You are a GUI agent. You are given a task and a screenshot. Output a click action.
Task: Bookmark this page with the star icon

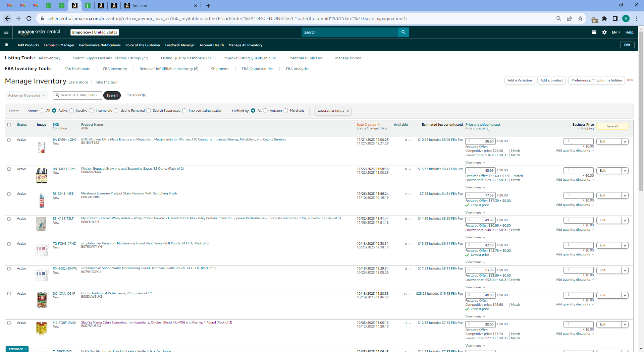coord(580,18)
